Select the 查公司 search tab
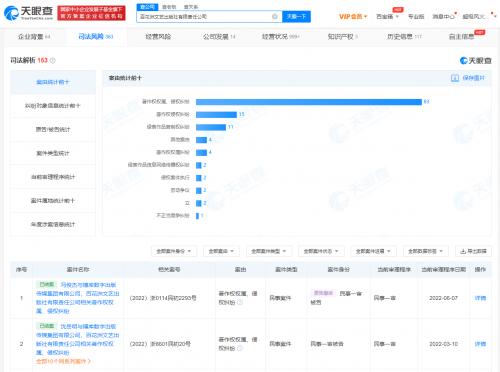Image resolution: width=500 pixels, height=372 pixels. [x=147, y=7]
